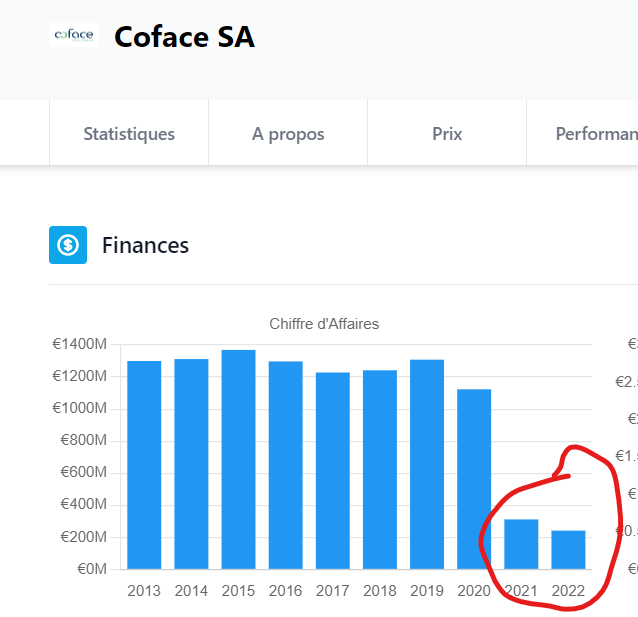
Task: Select the 2015 revenue bar
Action: pos(238,459)
